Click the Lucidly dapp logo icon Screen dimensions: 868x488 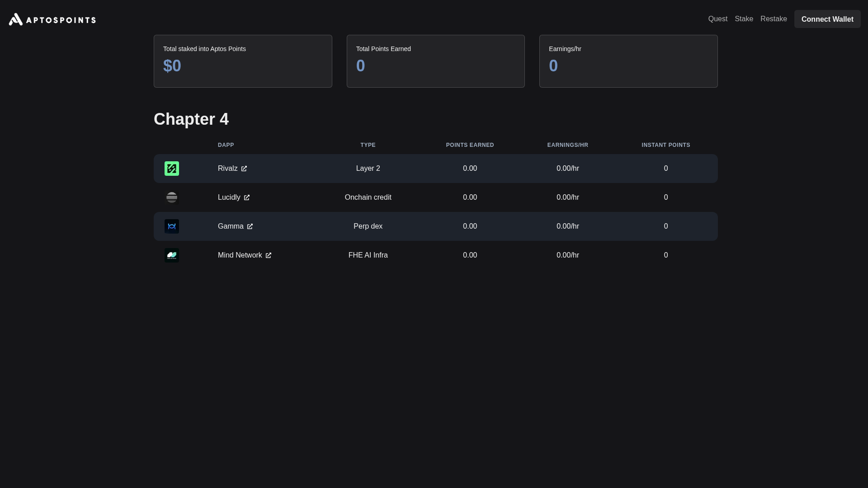(x=172, y=197)
